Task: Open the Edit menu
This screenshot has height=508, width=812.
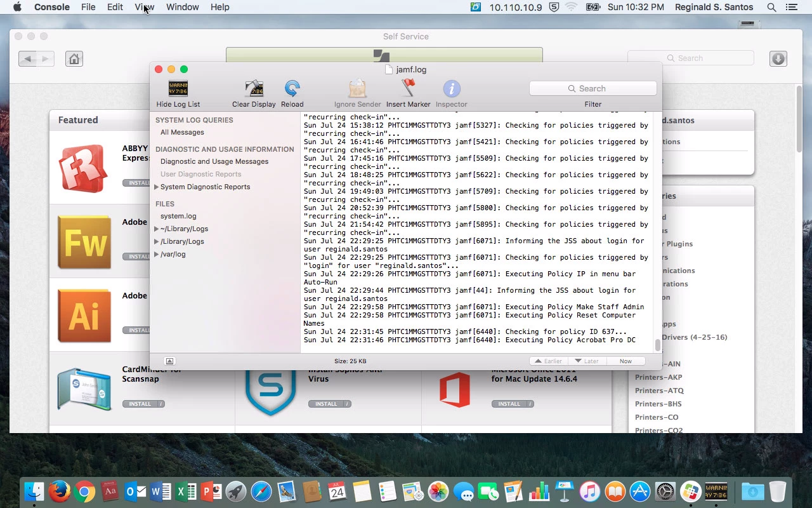Action: 115,7
